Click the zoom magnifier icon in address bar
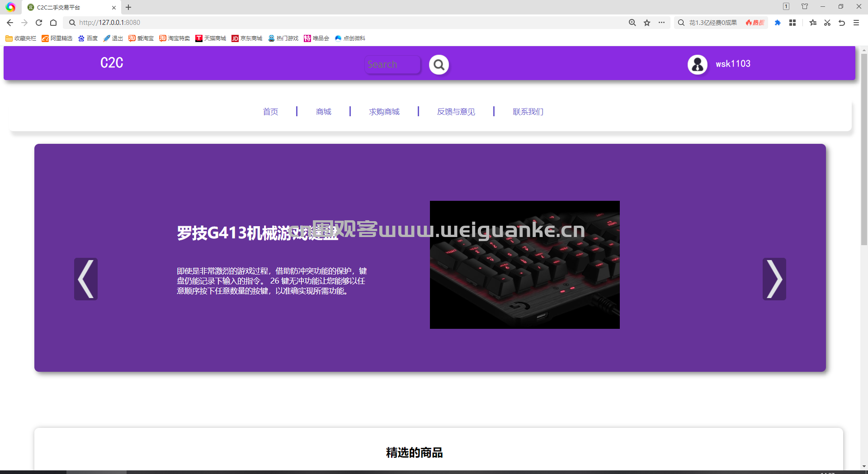 click(x=632, y=23)
